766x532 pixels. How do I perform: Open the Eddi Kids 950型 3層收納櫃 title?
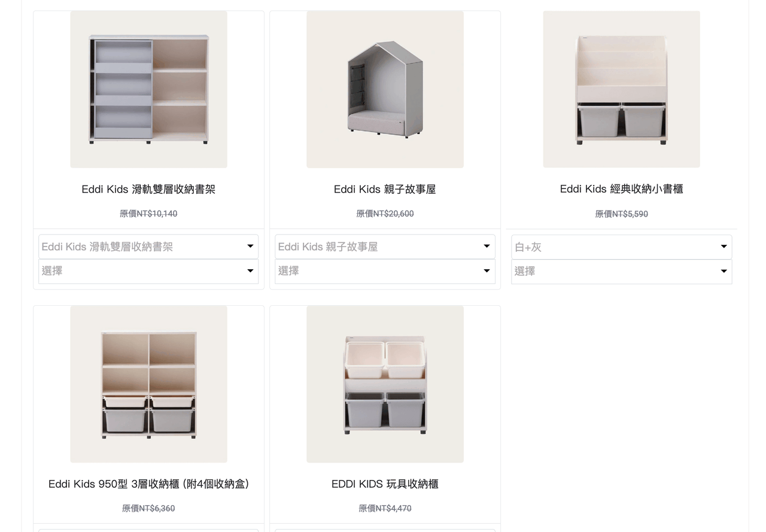(148, 484)
